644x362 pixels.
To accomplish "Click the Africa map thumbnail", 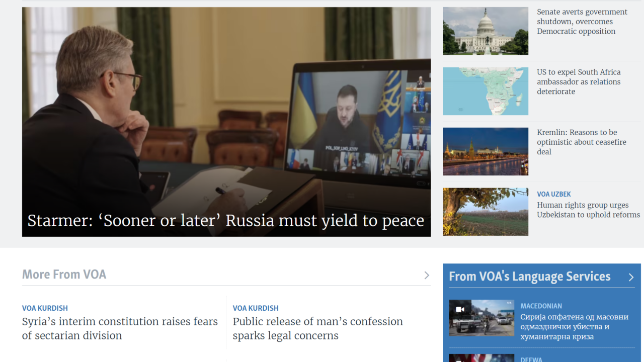I will point(486,91).
